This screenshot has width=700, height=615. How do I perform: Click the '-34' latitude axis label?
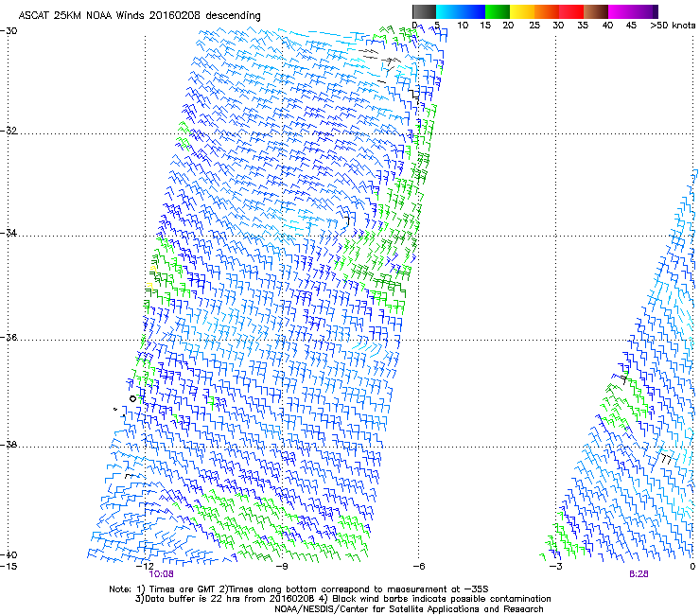click(9, 233)
